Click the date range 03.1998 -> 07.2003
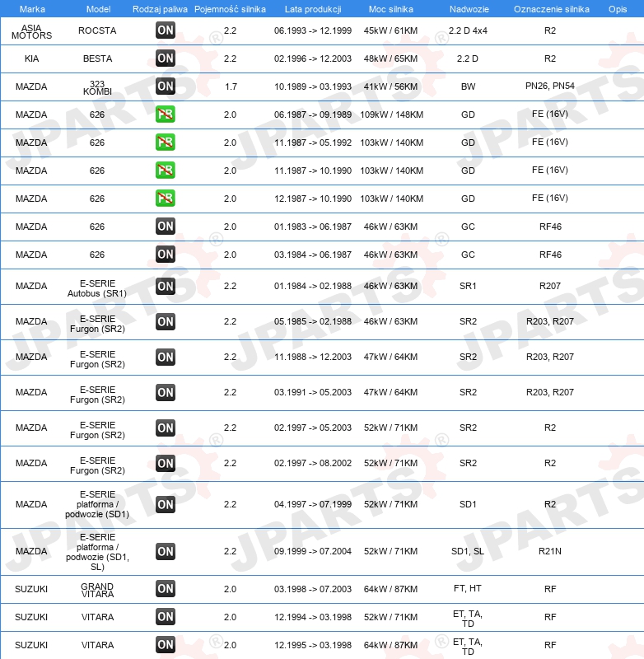Screen dimensions: 644x659 pos(313,589)
